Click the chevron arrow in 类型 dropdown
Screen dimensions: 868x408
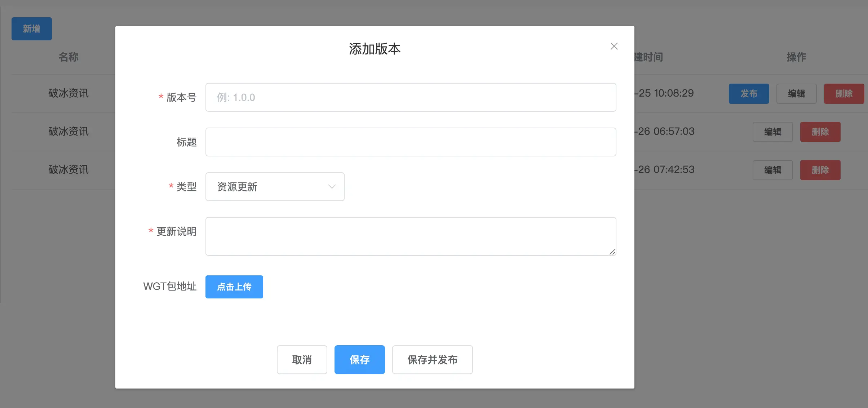(332, 187)
